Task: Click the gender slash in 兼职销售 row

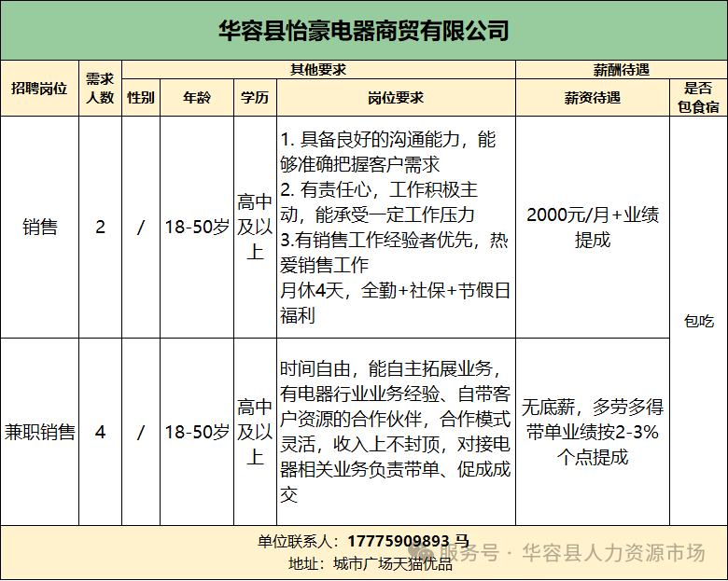Action: click(141, 432)
